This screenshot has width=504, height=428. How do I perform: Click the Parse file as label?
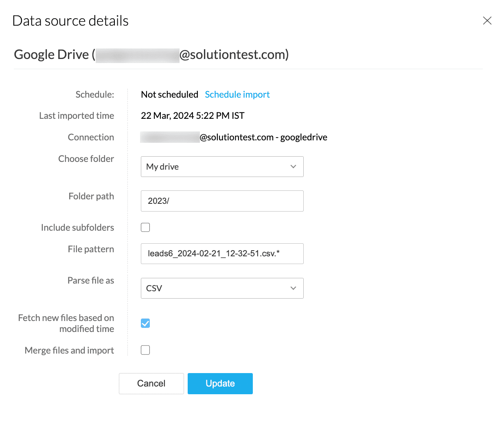tap(91, 280)
